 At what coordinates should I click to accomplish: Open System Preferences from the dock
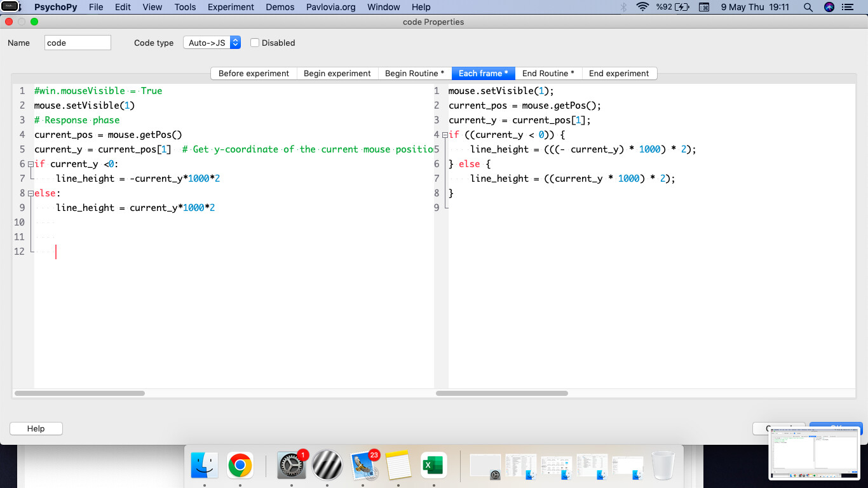click(x=292, y=466)
